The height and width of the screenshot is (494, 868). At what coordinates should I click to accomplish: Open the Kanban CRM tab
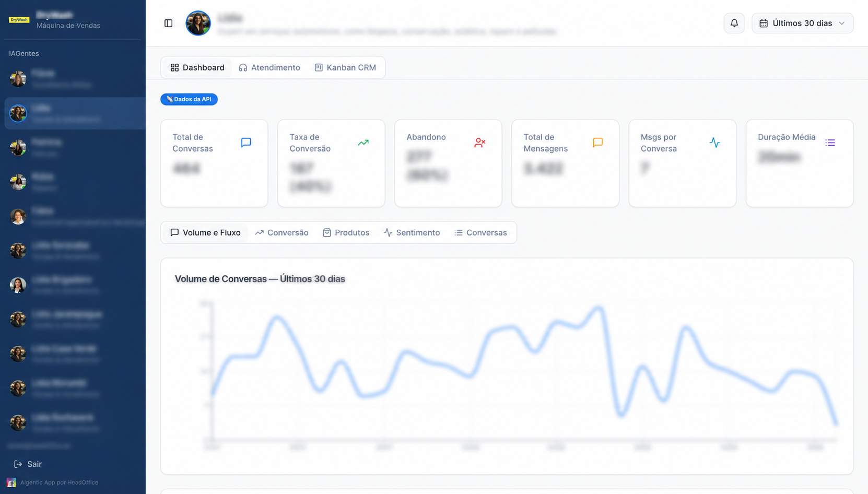coord(345,68)
